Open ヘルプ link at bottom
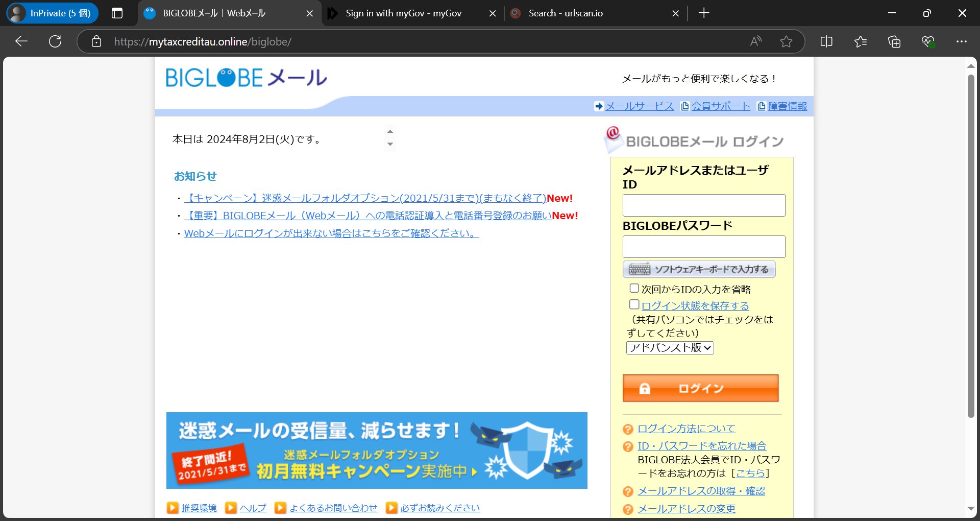Image resolution: width=980 pixels, height=521 pixels. click(x=253, y=508)
